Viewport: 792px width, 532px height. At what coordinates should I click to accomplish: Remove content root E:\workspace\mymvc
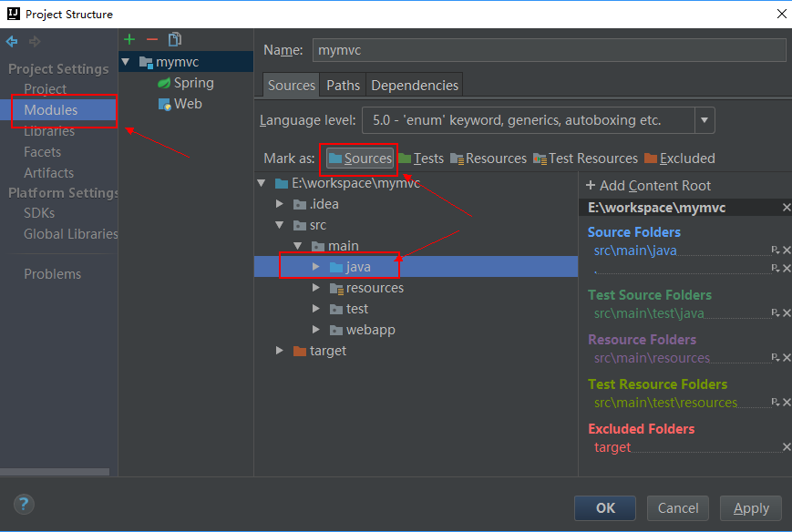[x=787, y=208]
